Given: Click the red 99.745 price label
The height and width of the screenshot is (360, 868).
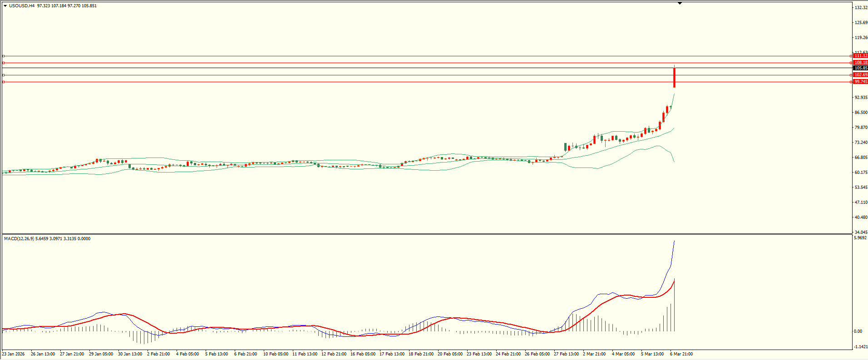Looking at the screenshot, I should (860, 82).
